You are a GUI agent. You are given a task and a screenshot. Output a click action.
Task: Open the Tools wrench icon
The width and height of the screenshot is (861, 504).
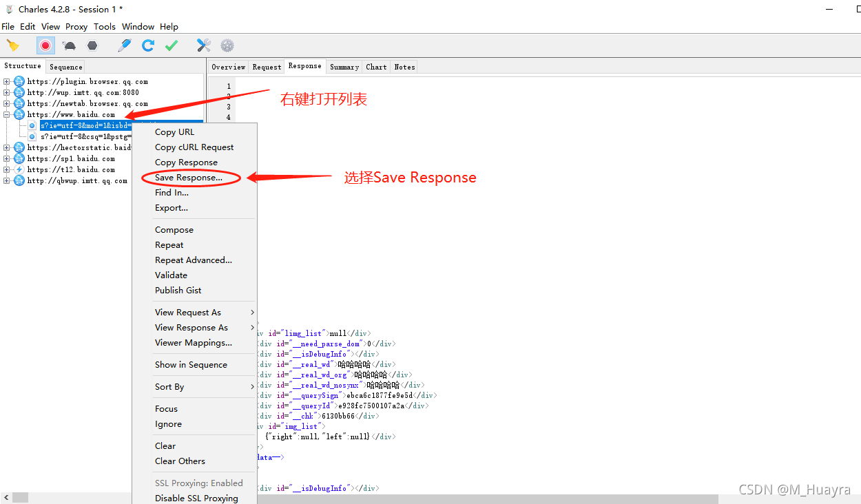[x=204, y=45]
